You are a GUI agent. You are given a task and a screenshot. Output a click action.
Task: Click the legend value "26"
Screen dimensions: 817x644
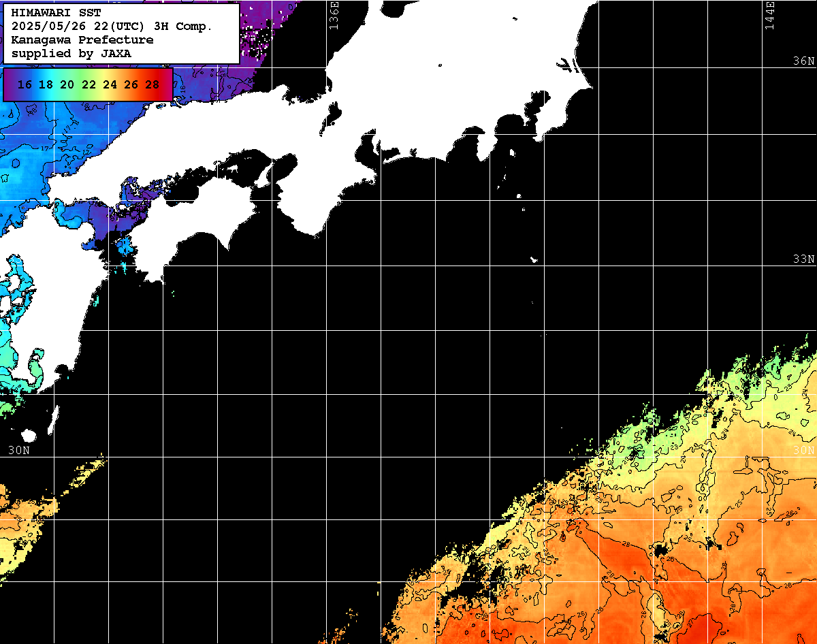click(131, 84)
